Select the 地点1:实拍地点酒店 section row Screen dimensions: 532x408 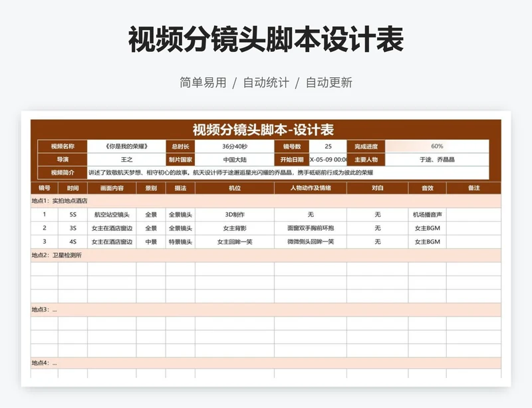[x=265, y=200]
